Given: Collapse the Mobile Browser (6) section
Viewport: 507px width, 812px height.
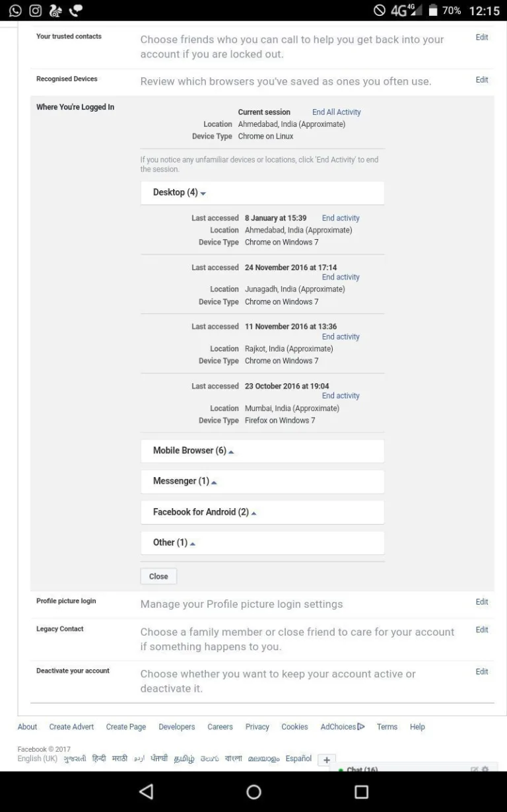Looking at the screenshot, I should click(x=191, y=451).
